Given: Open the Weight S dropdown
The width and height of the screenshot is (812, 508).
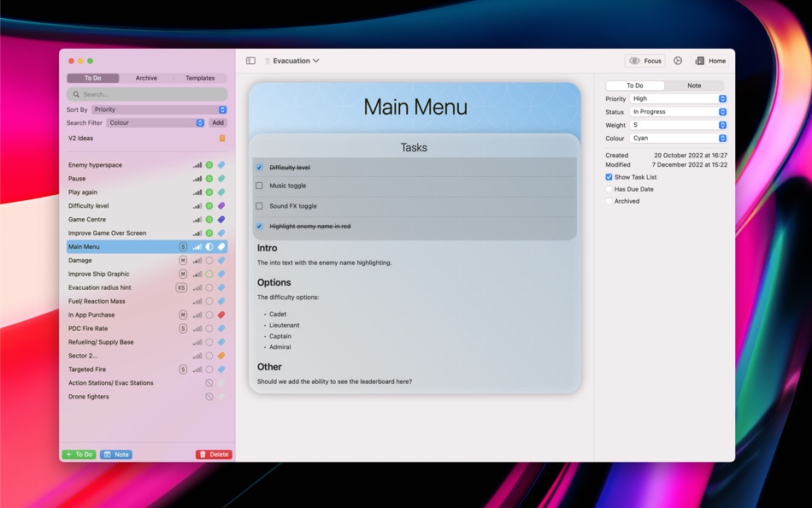Looking at the screenshot, I should [678, 125].
